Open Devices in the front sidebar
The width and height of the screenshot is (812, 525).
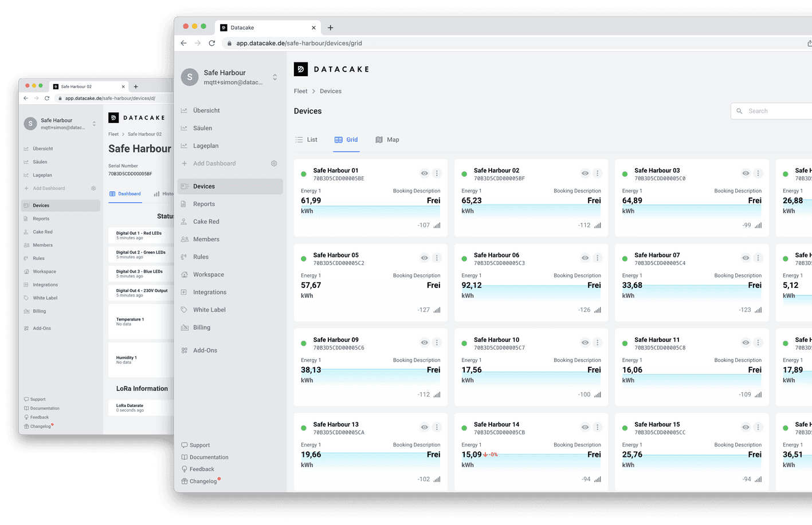point(230,187)
